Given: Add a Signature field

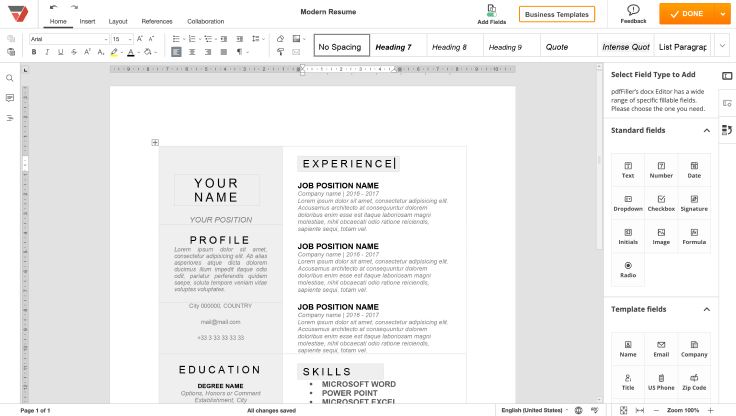Looking at the screenshot, I should pos(693,203).
